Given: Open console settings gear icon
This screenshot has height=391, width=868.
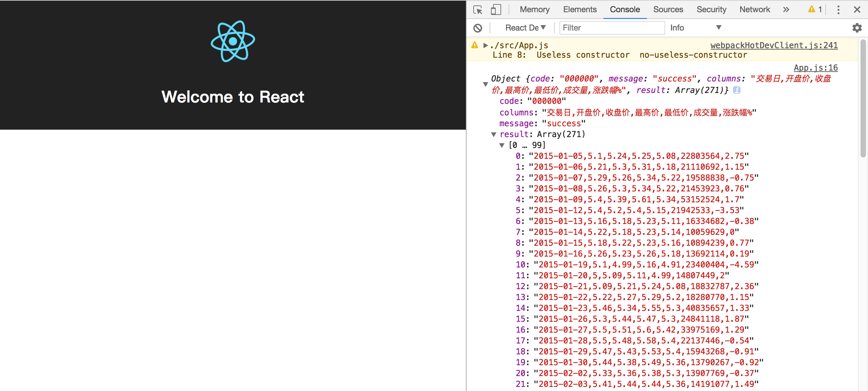Looking at the screenshot, I should [857, 28].
